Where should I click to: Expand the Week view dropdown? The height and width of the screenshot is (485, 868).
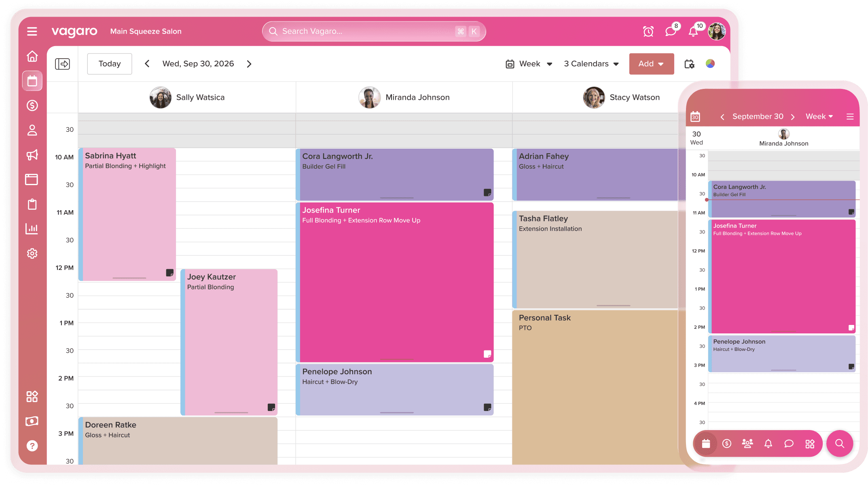tap(529, 64)
